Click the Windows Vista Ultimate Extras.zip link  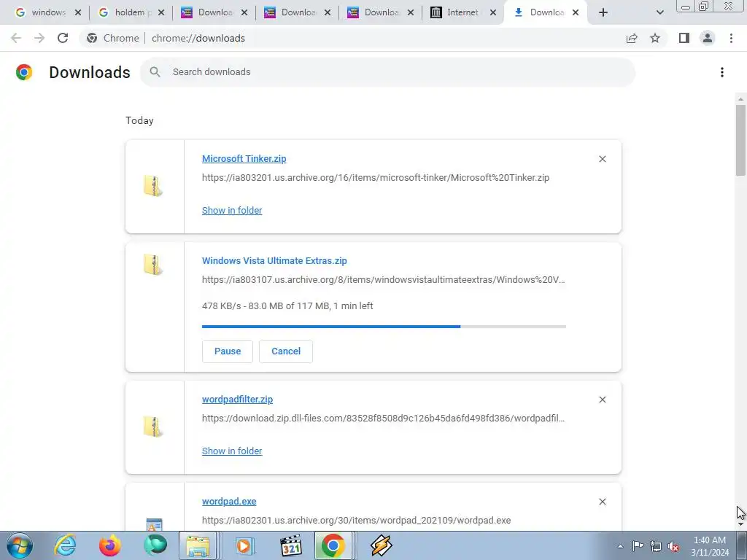274,260
